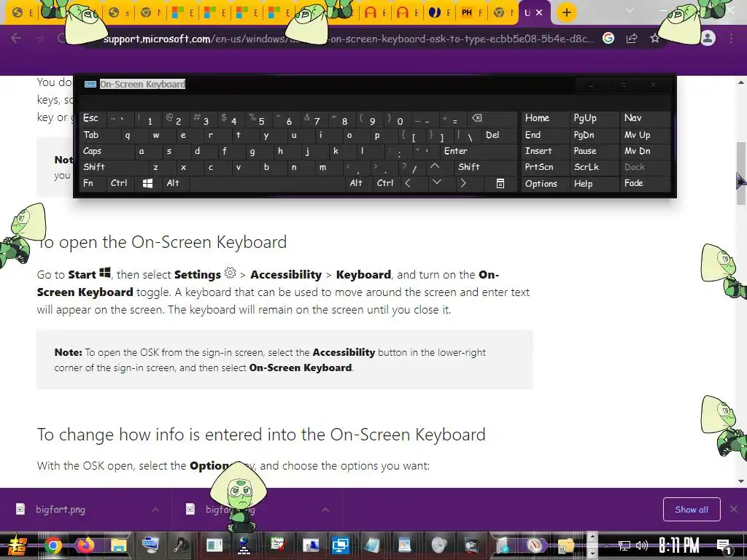
Task: Click the Google icon in the address bar
Action: click(608, 39)
